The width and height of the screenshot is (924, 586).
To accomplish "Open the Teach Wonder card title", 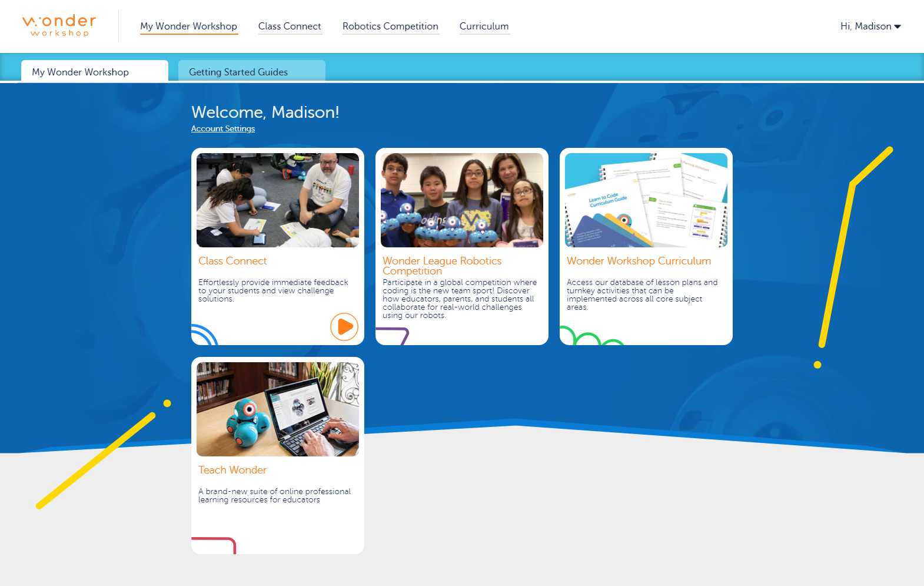I will [x=232, y=470].
